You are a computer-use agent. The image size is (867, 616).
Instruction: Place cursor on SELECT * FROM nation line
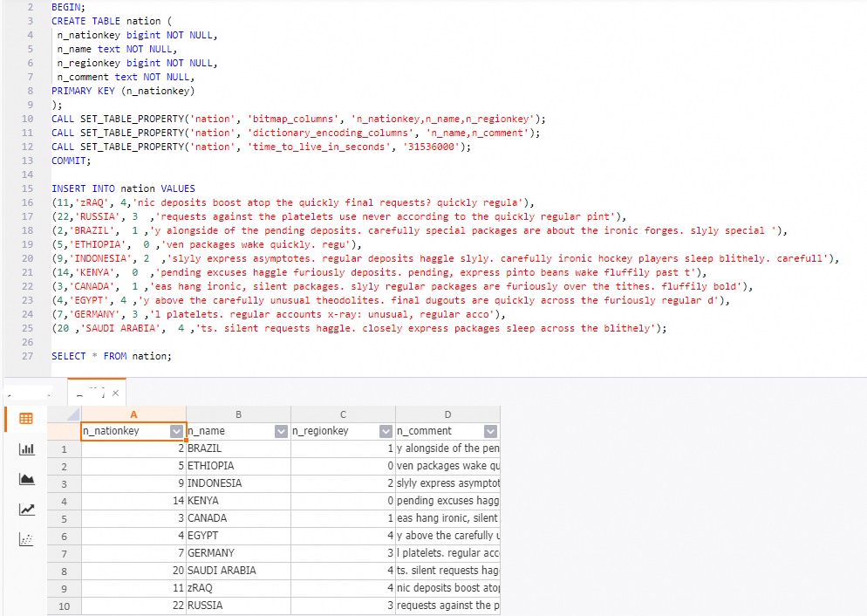112,356
